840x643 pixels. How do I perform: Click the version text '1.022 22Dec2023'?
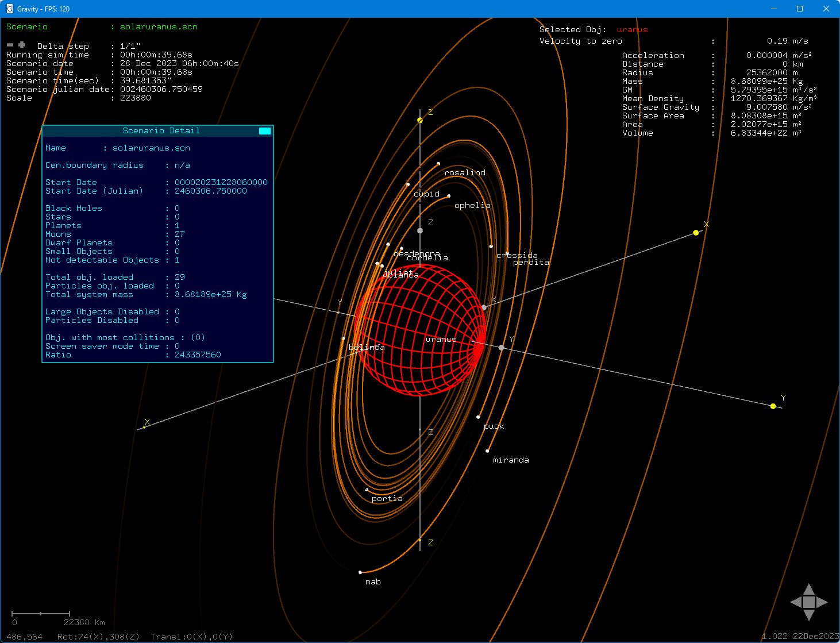tap(800, 637)
